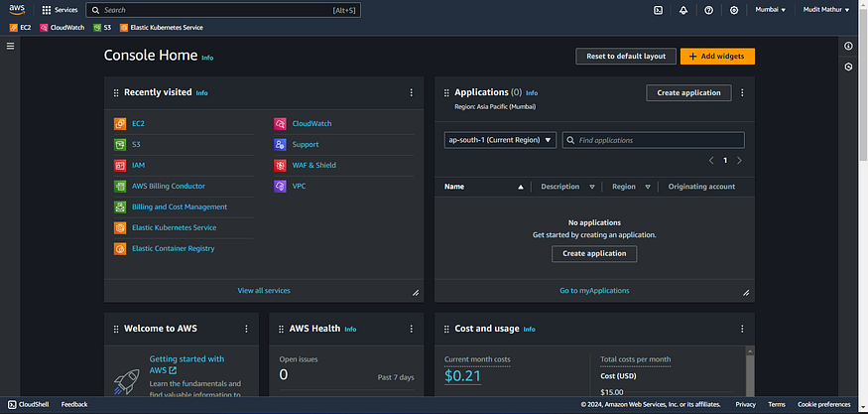This screenshot has height=414, width=868.
Task: Click the AWS Billing Conductor icon
Action: pyautogui.click(x=120, y=187)
